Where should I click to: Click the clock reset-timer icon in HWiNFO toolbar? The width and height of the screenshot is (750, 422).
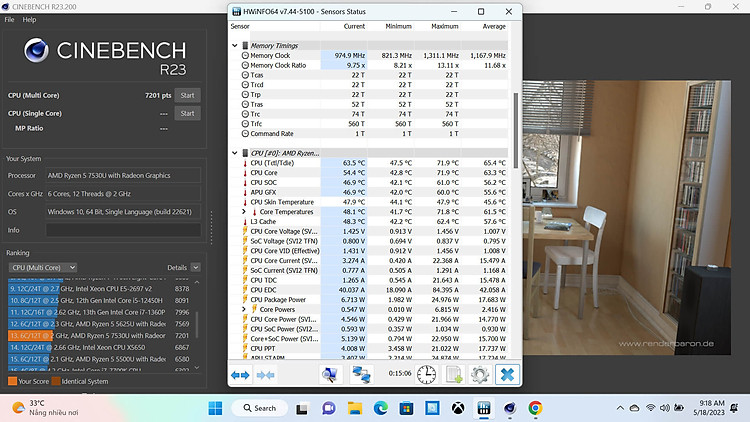point(426,375)
